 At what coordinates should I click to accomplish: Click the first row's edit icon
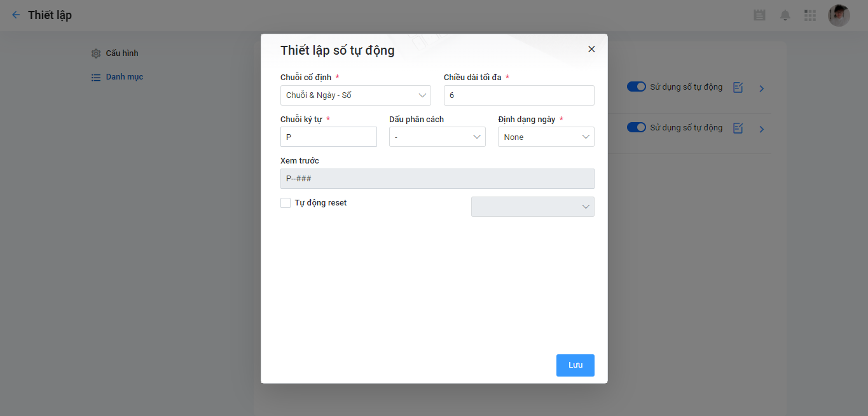pos(738,87)
